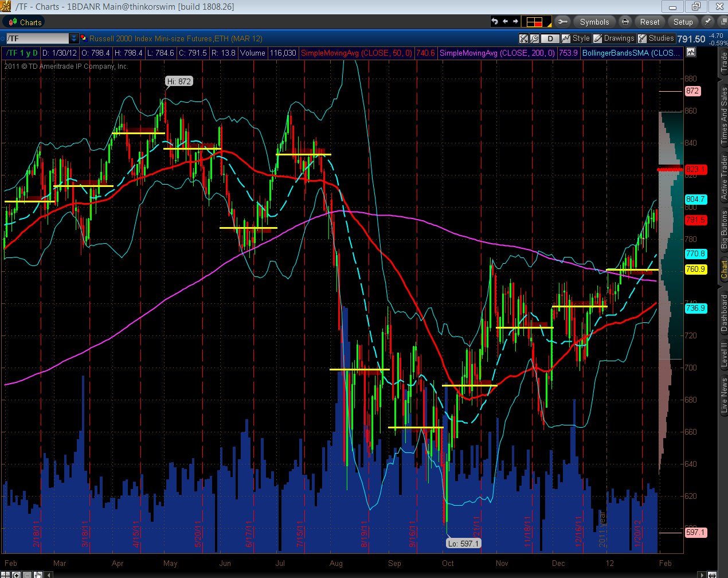Screen dimensions: 728x578
Task: Click the printer icon
Action: pyautogui.click(x=625, y=22)
